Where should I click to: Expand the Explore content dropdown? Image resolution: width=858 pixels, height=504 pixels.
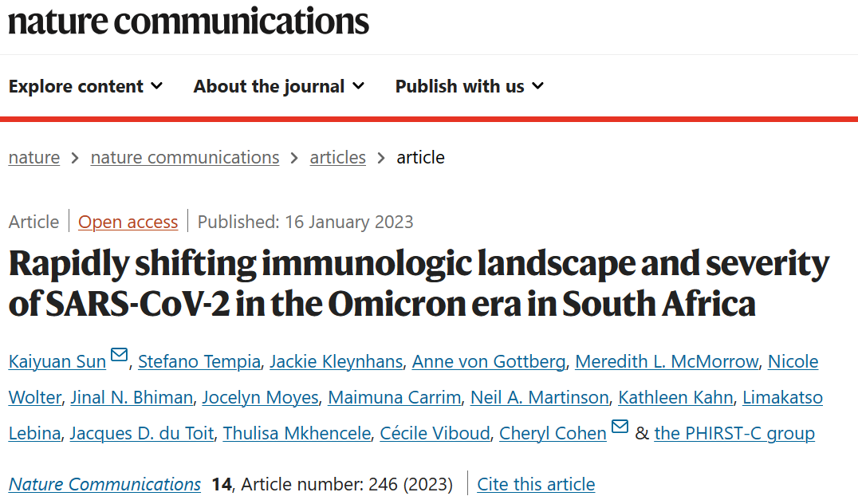86,86
